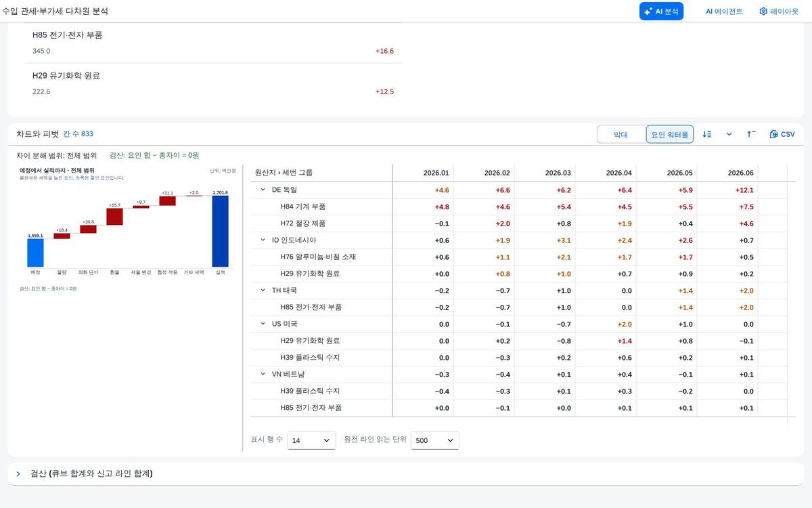Click the +16.6 variance value
This screenshot has width=812, height=508.
[384, 51]
